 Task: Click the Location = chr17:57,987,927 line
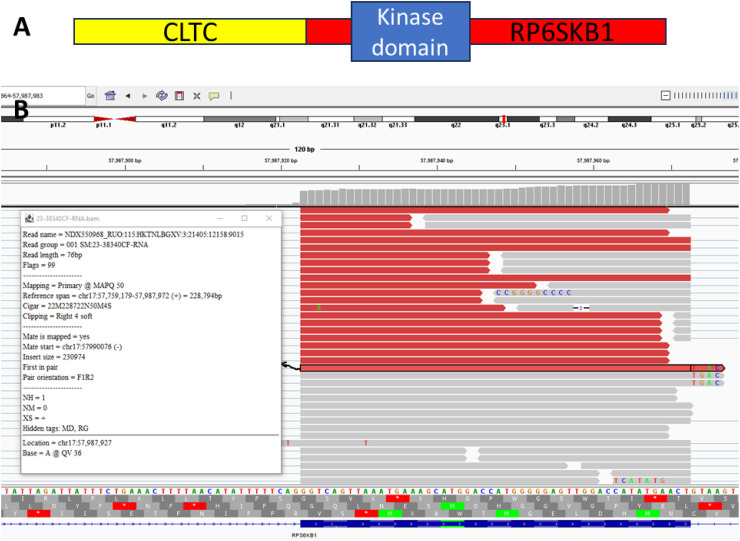point(67,443)
